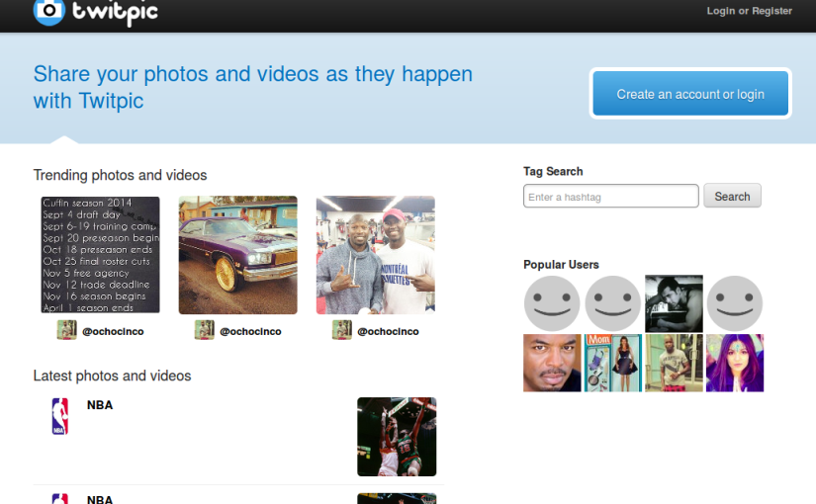This screenshot has height=504, width=816.
Task: Click the Trending photos and videos heading
Action: (121, 175)
